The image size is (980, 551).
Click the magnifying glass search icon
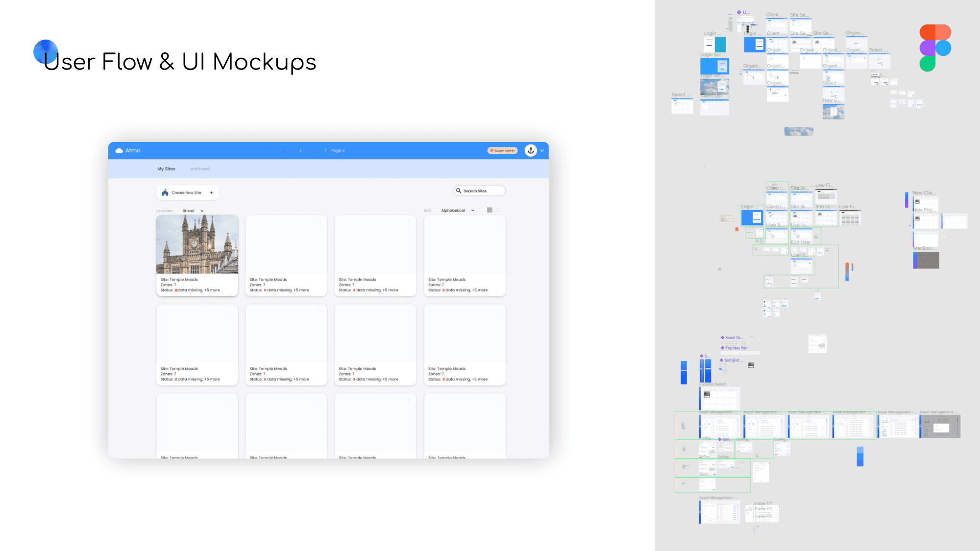[x=459, y=191]
